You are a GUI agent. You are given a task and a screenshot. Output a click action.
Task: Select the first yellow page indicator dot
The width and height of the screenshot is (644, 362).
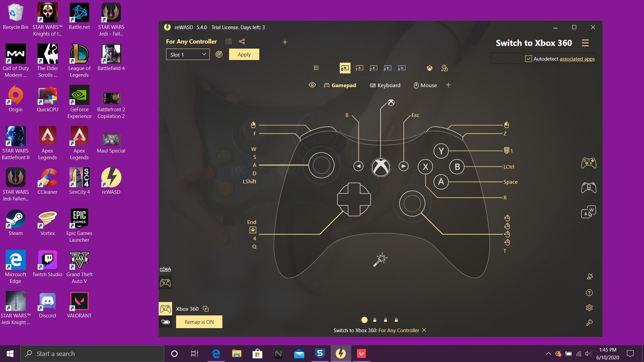tap(364, 320)
